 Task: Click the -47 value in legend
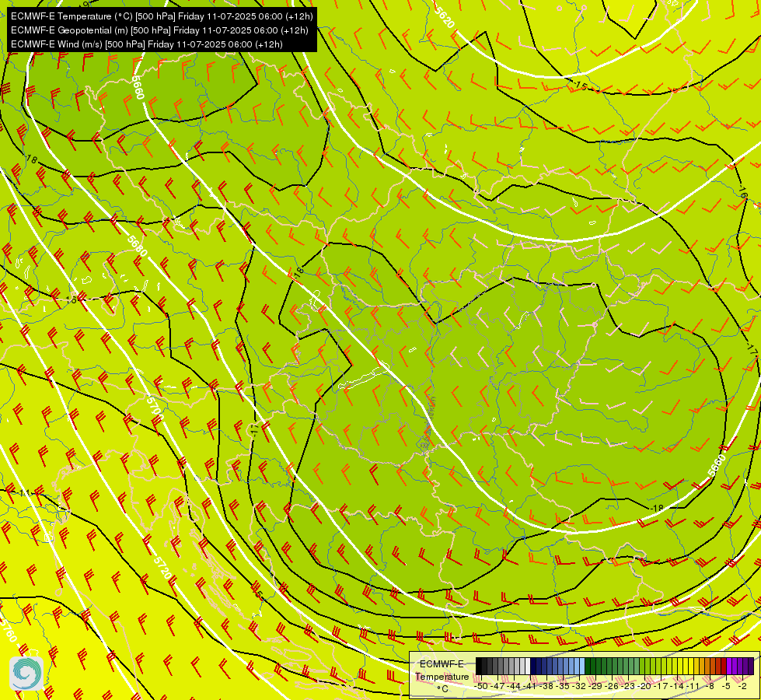pos(498,686)
